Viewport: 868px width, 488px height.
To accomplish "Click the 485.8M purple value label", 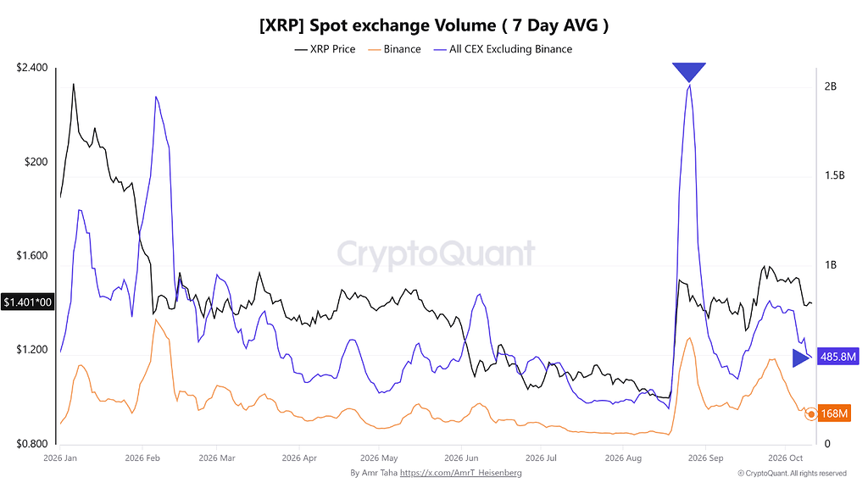I will tap(838, 357).
